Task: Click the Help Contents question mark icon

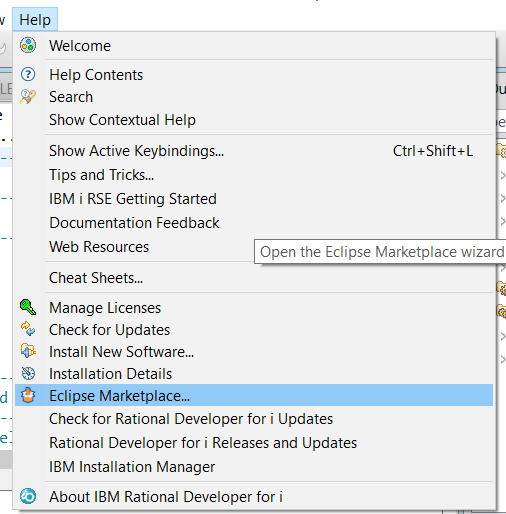Action: click(x=28, y=74)
